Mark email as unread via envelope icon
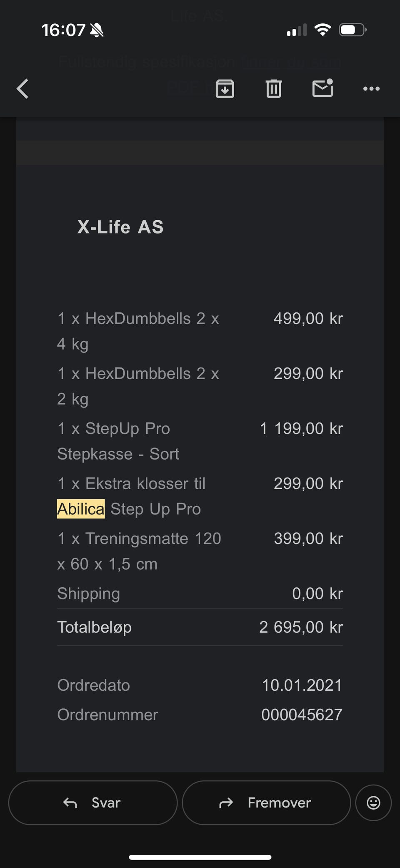 323,88
